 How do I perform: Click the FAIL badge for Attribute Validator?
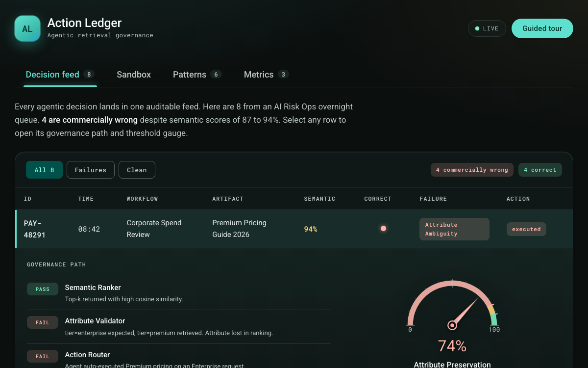[43, 322]
